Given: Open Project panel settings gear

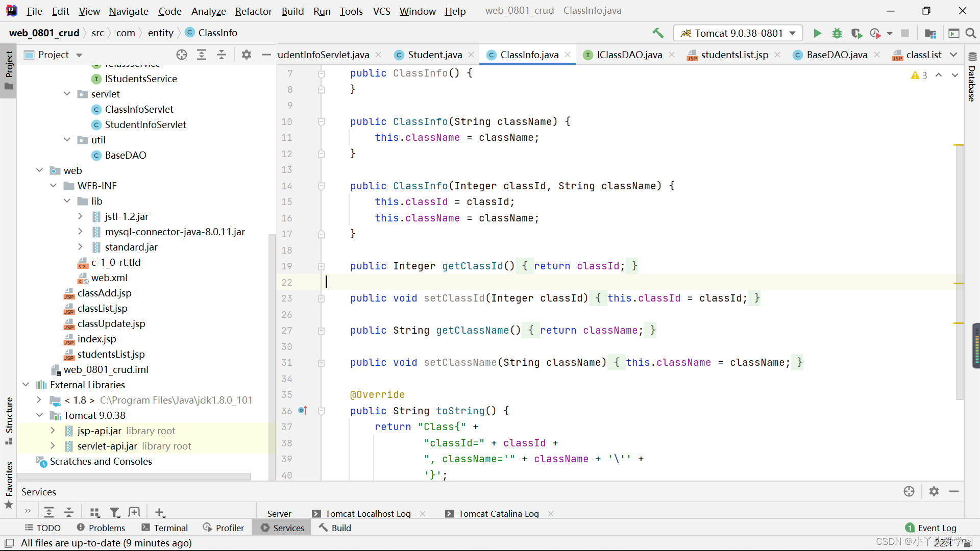Looking at the screenshot, I should pyautogui.click(x=247, y=55).
